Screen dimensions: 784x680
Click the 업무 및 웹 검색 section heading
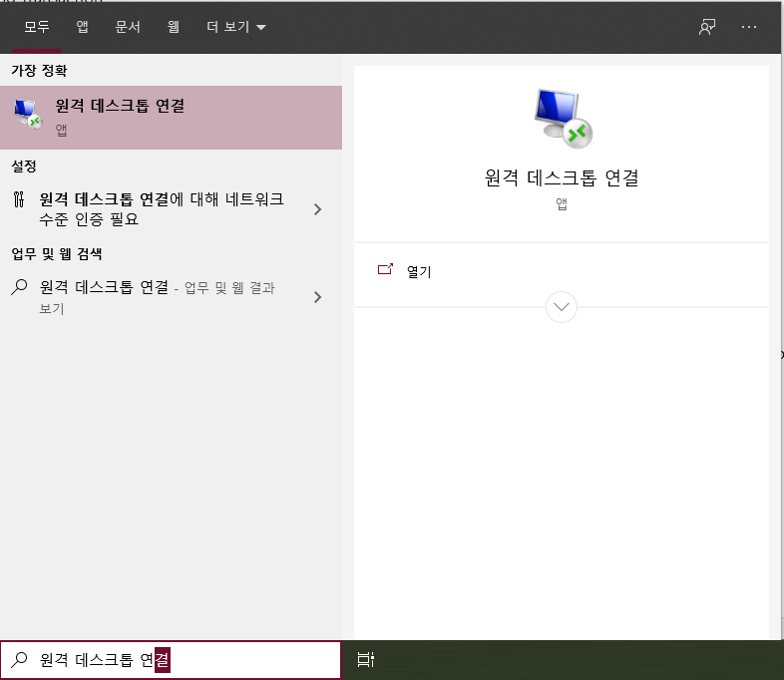(57, 254)
